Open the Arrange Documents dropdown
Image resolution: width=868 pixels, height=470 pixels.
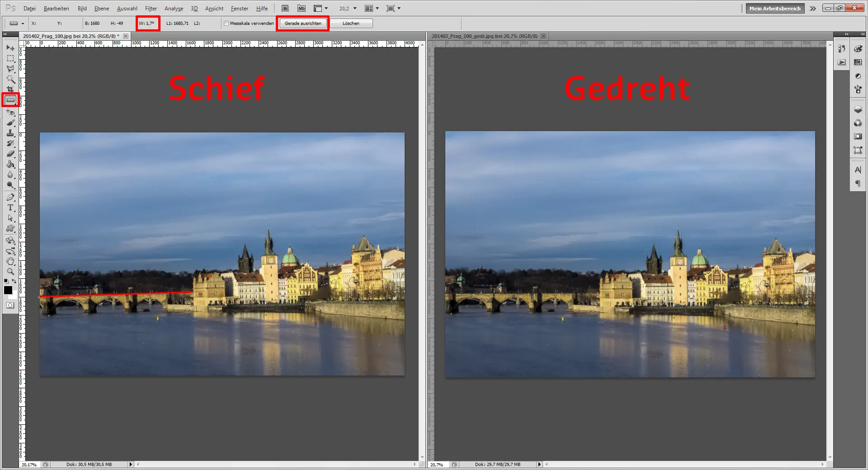(376, 8)
